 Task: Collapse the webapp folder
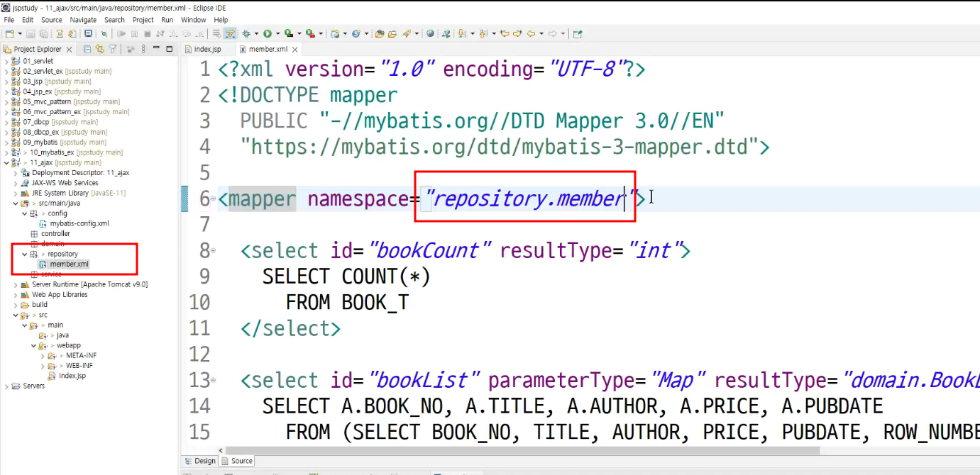click(x=33, y=345)
